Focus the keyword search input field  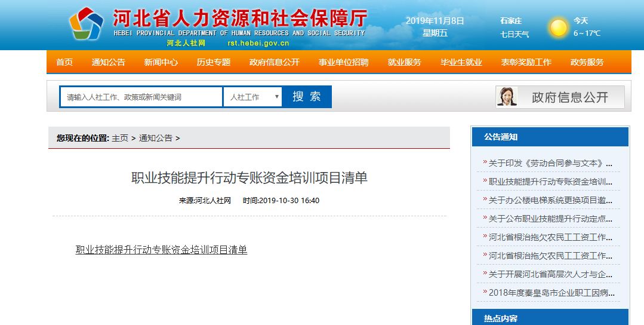(x=141, y=97)
